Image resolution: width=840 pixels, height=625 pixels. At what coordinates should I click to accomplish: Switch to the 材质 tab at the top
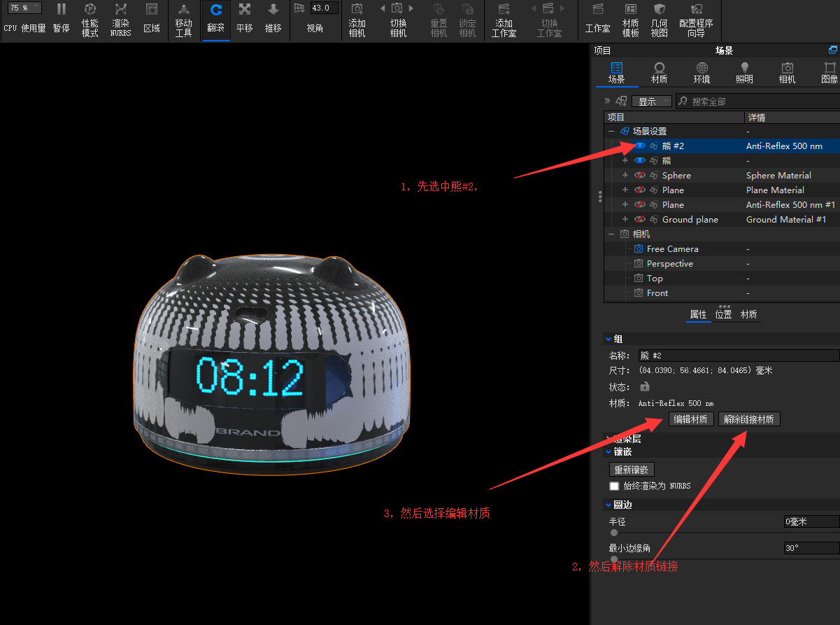tap(659, 73)
